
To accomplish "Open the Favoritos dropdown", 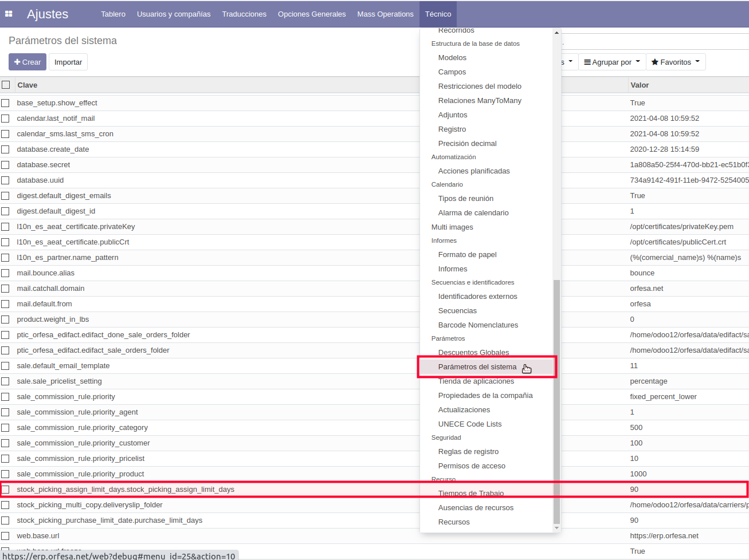I will (675, 62).
